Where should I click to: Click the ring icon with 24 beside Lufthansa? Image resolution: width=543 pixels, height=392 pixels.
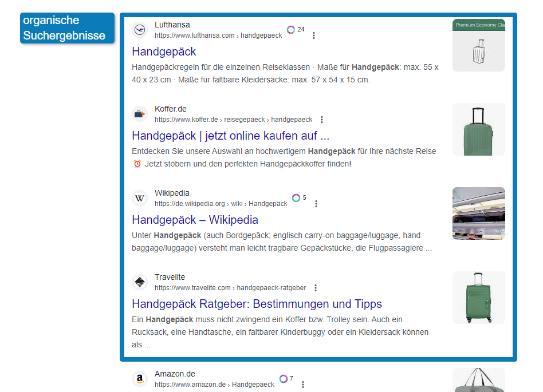coord(291,30)
